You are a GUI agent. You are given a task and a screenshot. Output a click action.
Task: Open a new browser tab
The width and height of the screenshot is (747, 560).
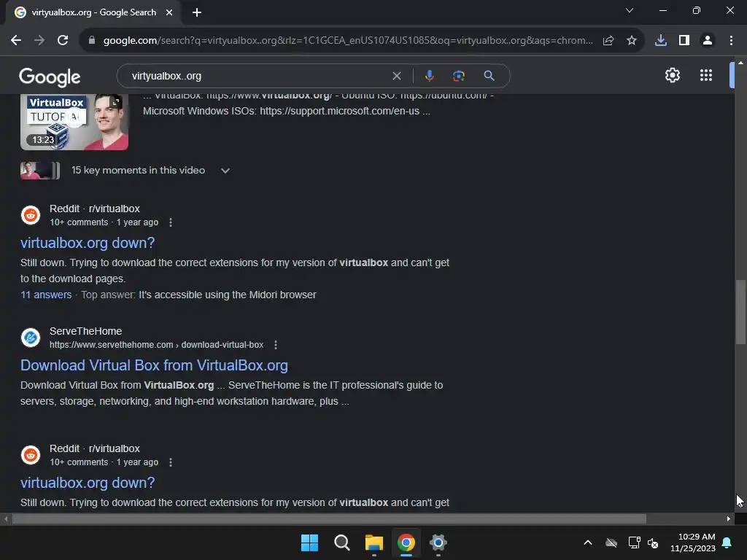(197, 12)
